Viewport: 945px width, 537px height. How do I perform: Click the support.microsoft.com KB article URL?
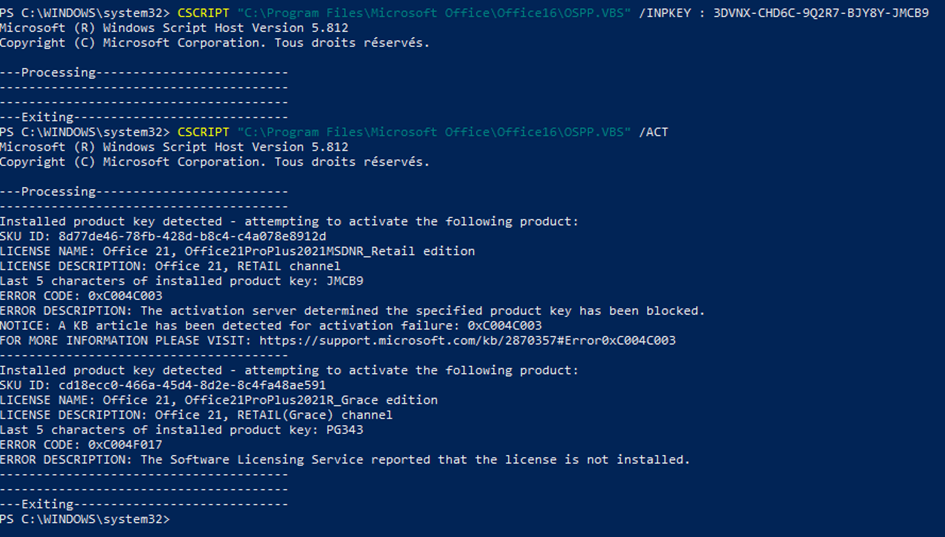[467, 341]
